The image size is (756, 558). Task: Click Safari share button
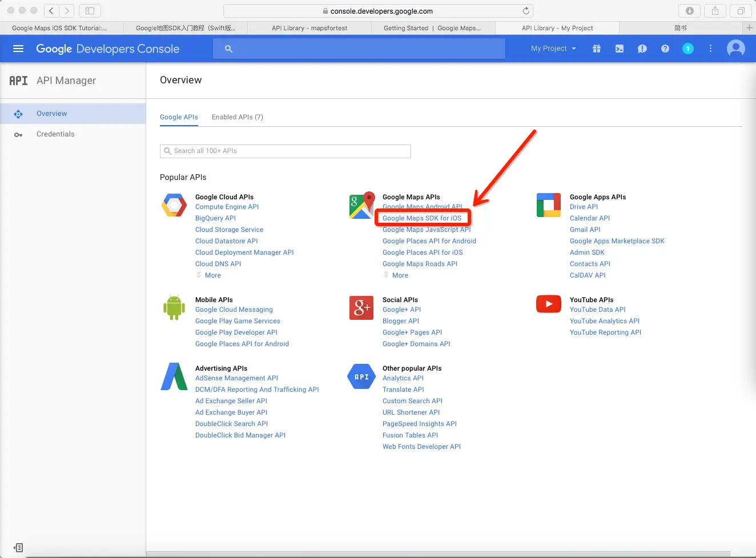(715, 11)
